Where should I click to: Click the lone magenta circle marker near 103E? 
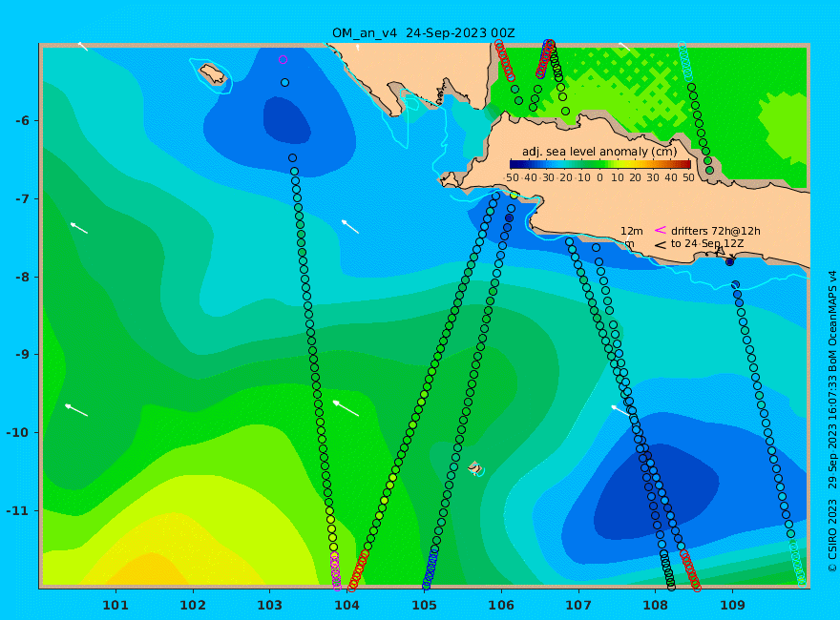pos(283,60)
